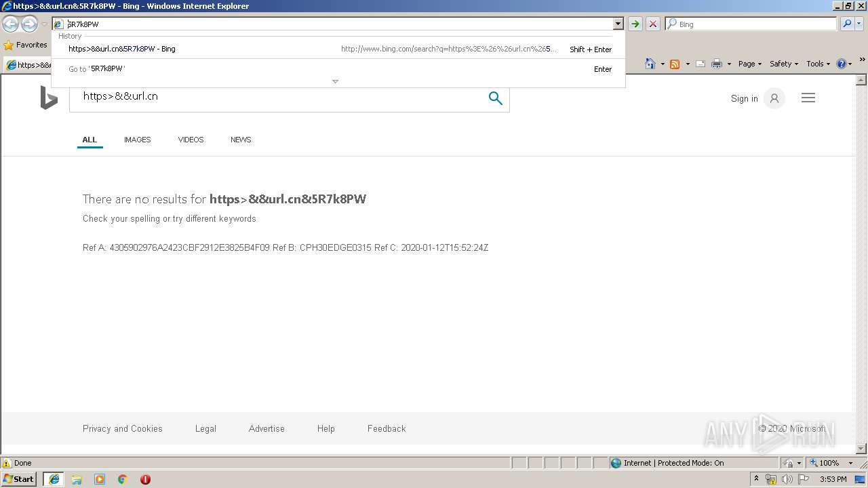
Task: Open the Privacy and Cookies link
Action: click(123, 428)
